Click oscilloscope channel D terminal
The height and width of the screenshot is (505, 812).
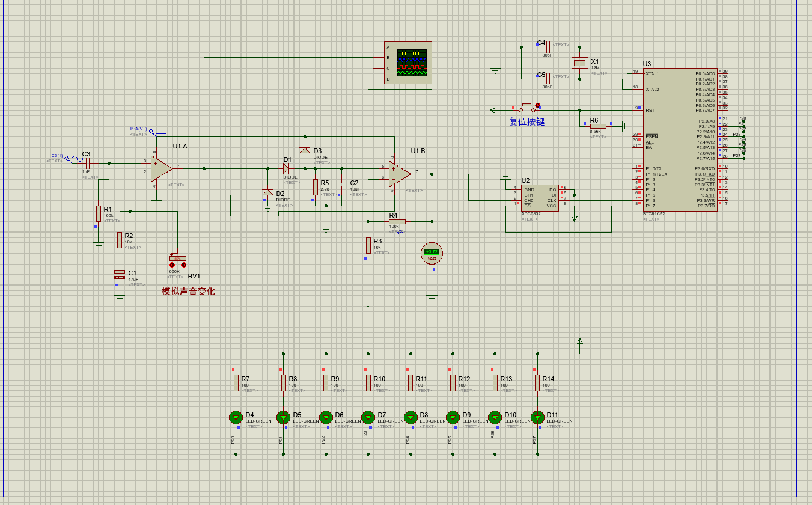click(388, 79)
